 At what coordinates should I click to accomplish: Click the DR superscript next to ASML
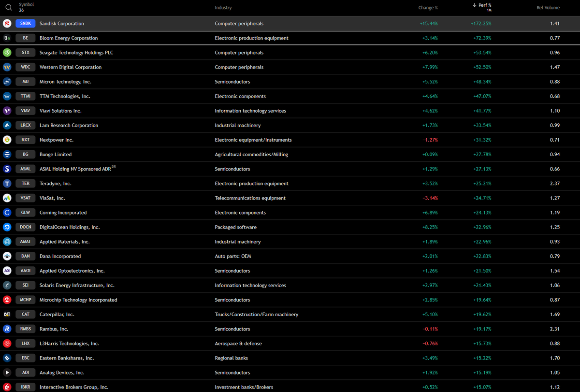tap(113, 166)
